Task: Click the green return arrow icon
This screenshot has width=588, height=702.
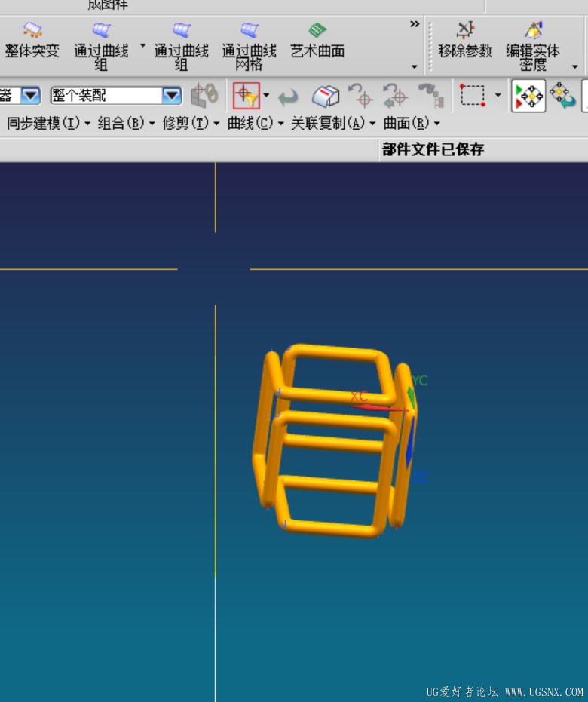Action: tap(288, 97)
